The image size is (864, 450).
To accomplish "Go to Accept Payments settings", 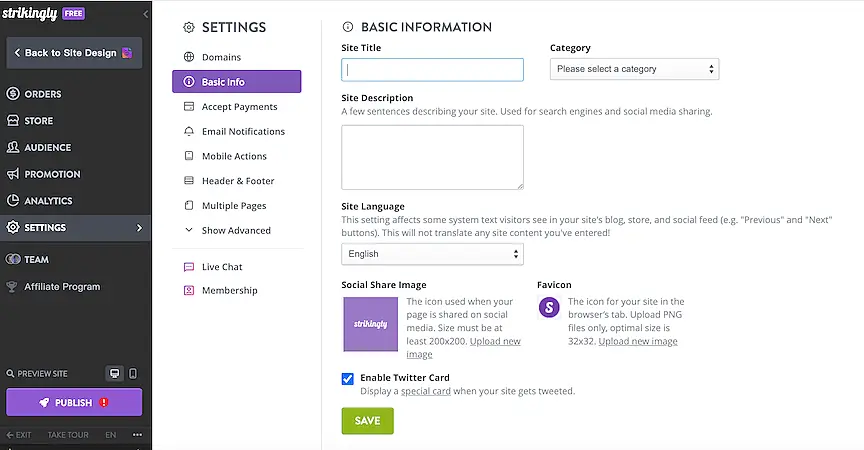I will coord(239,107).
